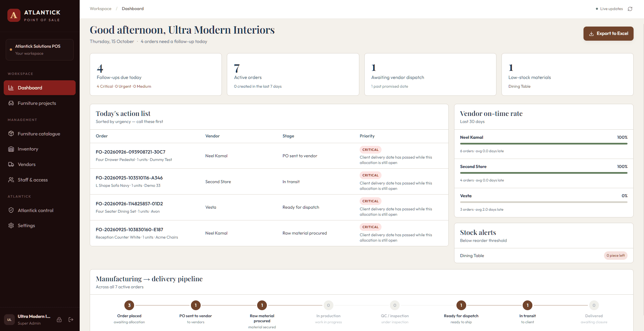Viewport: 644px width, 331px height.
Task: Click the Ready for dispatch stage cell
Action: [301, 207]
